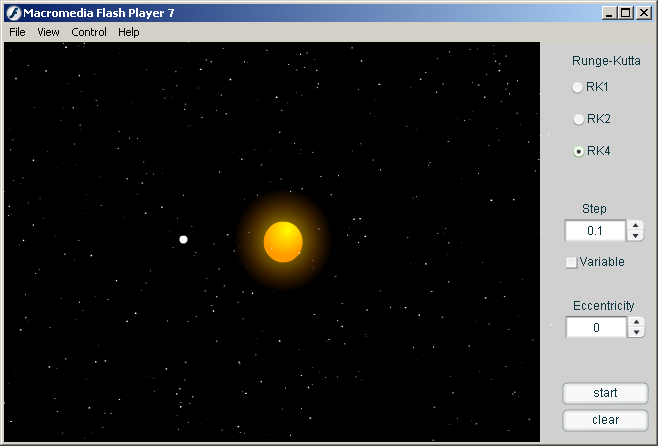The image size is (658, 446).
Task: Open the Help menu
Action: pos(129,32)
